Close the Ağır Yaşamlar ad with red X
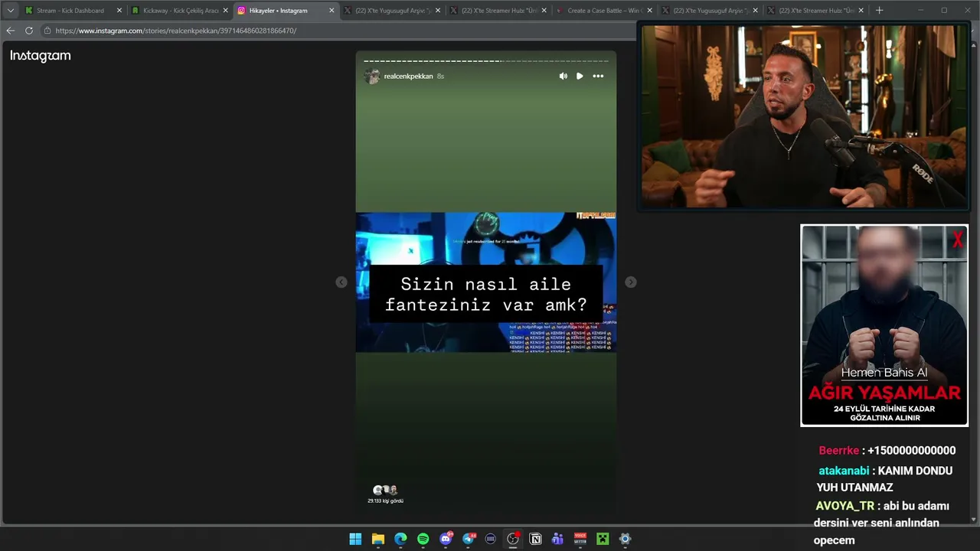 [957, 241]
